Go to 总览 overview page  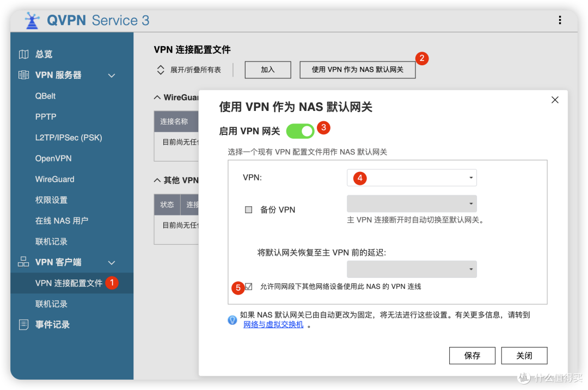pos(44,54)
